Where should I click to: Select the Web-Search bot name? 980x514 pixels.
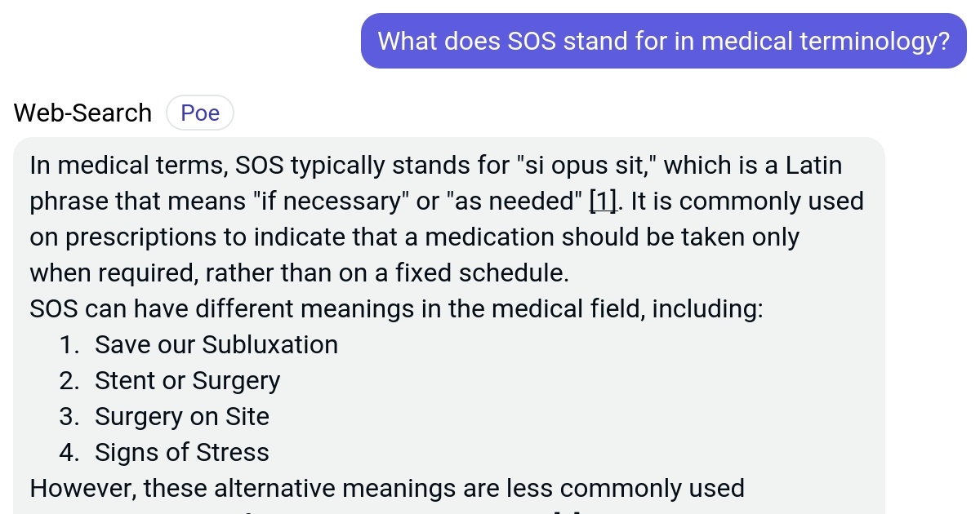click(x=82, y=113)
